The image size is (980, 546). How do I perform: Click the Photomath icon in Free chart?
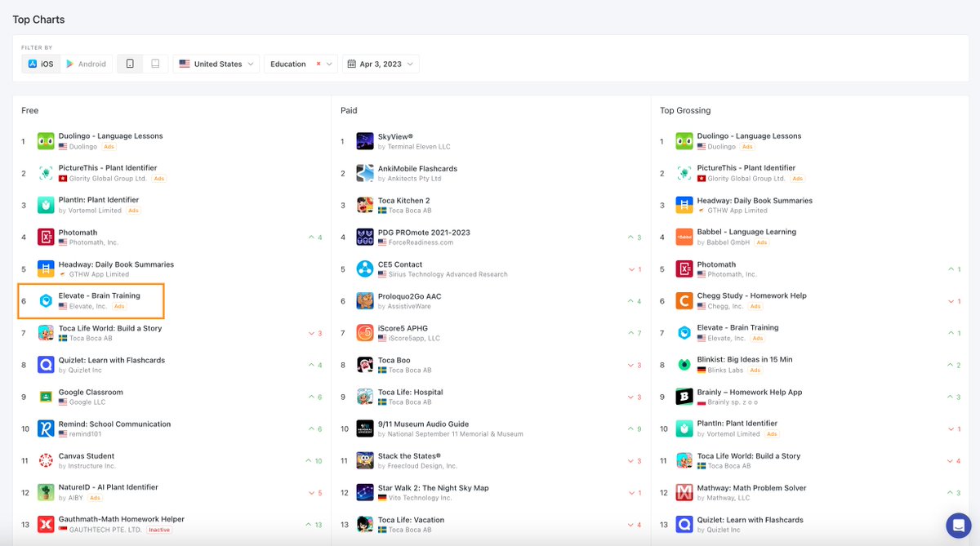[x=46, y=237]
